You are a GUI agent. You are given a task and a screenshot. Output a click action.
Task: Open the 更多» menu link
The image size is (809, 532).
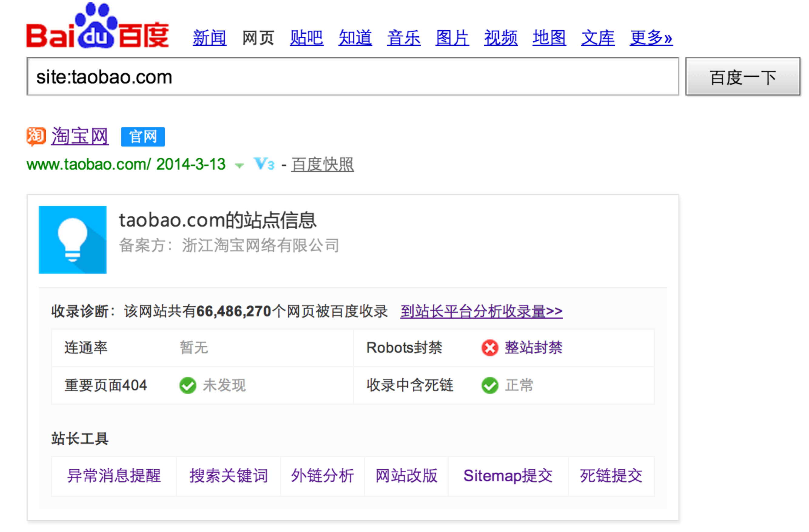coord(651,38)
